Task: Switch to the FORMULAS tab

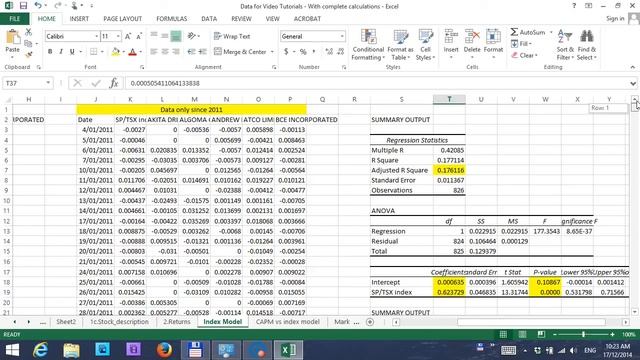Action: tap(171, 19)
